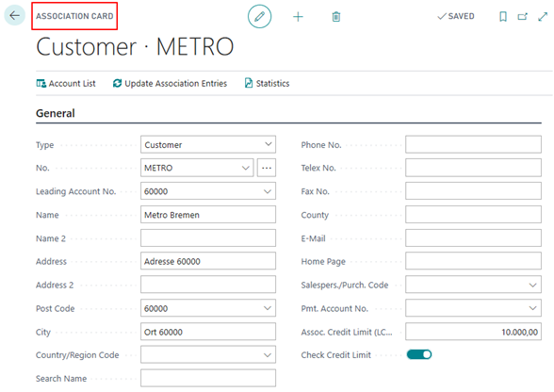Click the bookmark icon
Image resolution: width=554 pixels, height=392 pixels.
click(x=503, y=16)
